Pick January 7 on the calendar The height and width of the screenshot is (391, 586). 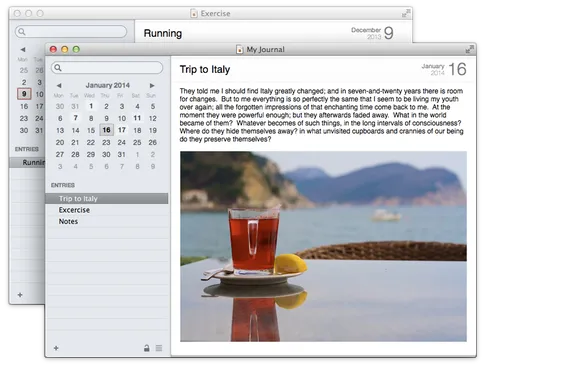(x=75, y=118)
